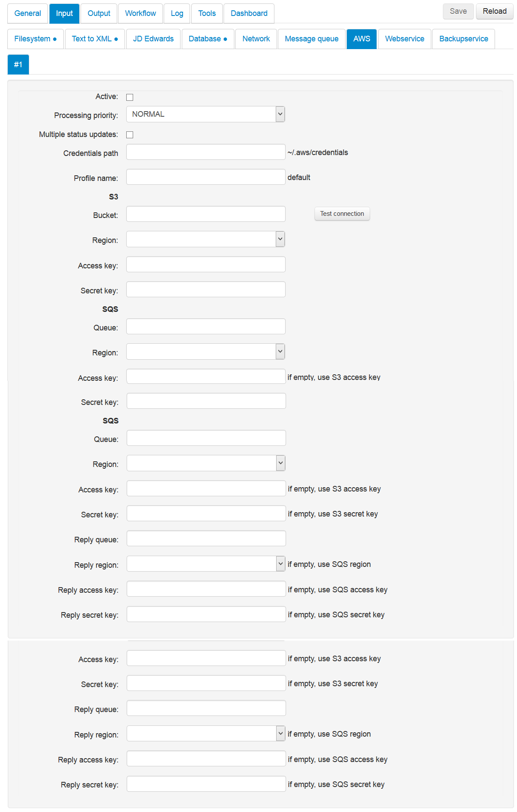Click the Test connection button
517x812 pixels.
[342, 214]
